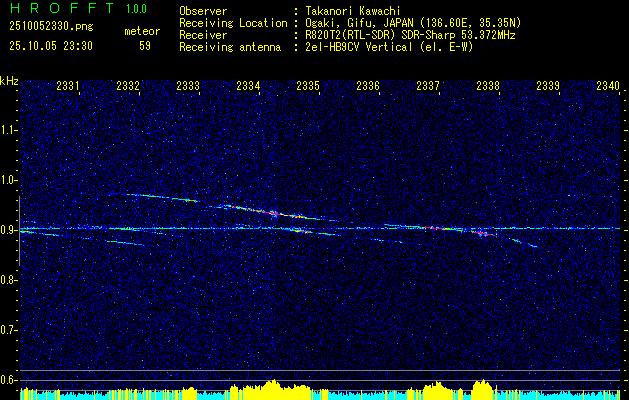Click the date stamp 25.10.05 23:30

(x=51, y=46)
